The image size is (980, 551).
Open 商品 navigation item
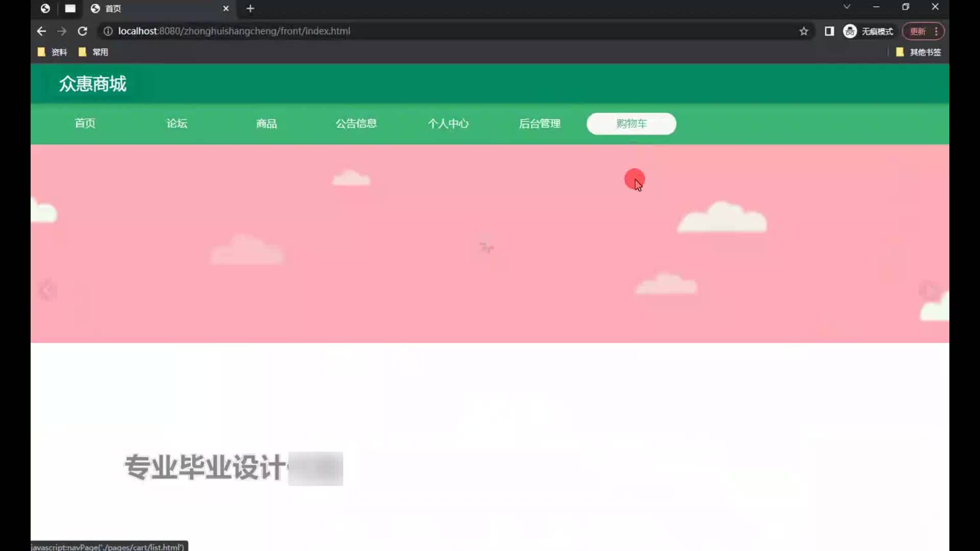pyautogui.click(x=266, y=123)
